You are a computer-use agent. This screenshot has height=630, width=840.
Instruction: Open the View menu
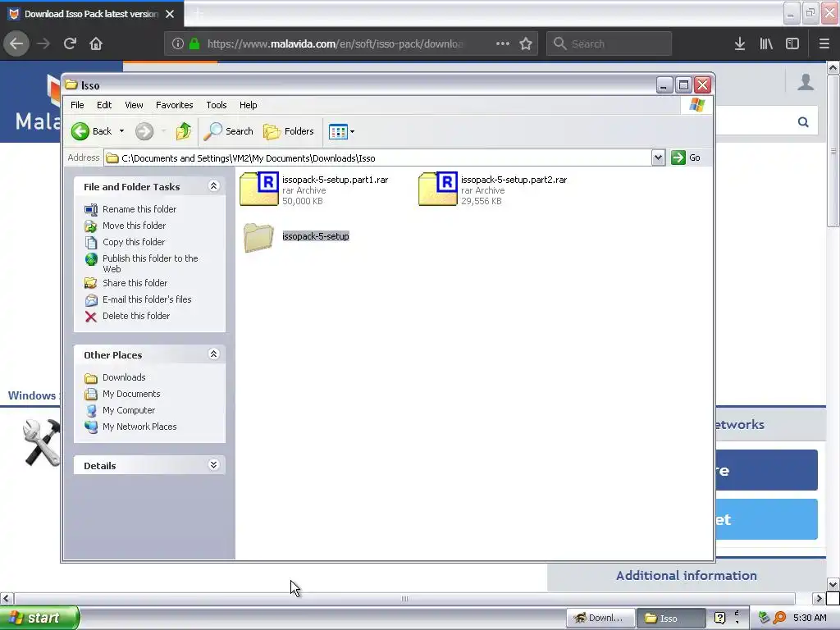coord(134,105)
